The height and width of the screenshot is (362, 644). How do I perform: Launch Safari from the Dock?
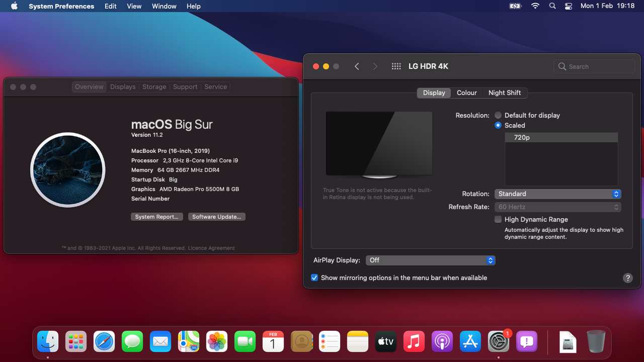(x=104, y=342)
